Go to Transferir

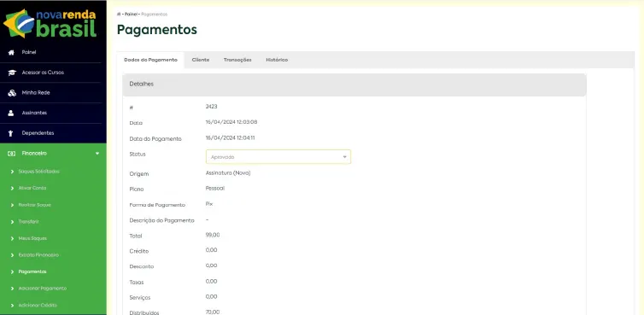click(29, 222)
